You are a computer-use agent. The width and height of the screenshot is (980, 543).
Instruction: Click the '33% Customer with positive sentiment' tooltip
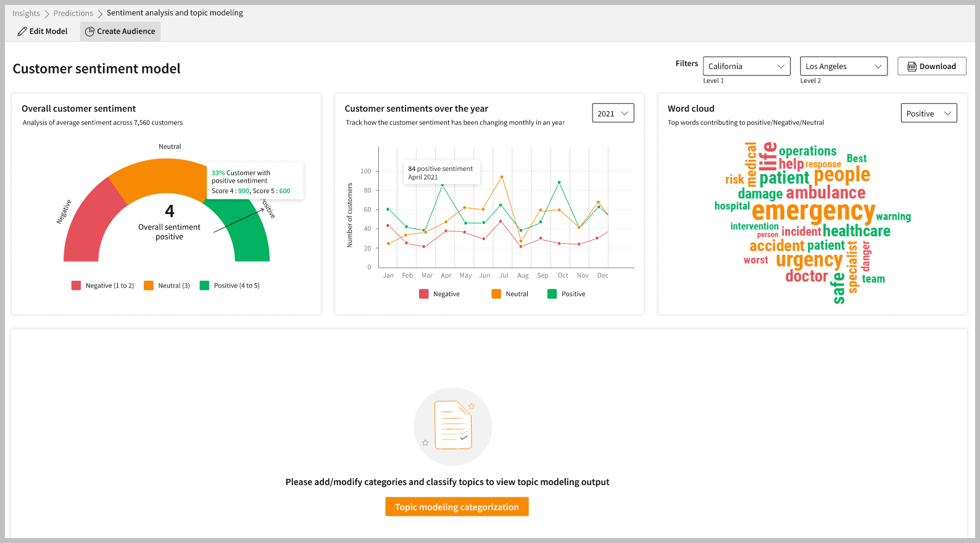click(255, 181)
